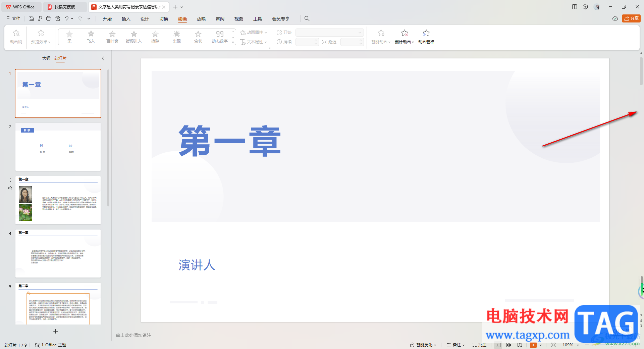Click the export to PDF icon
The width and height of the screenshot is (644, 349).
[40, 19]
